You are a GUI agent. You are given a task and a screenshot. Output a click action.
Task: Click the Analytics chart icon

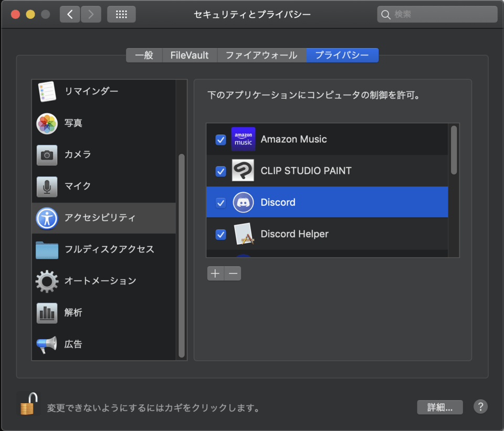[x=47, y=313]
